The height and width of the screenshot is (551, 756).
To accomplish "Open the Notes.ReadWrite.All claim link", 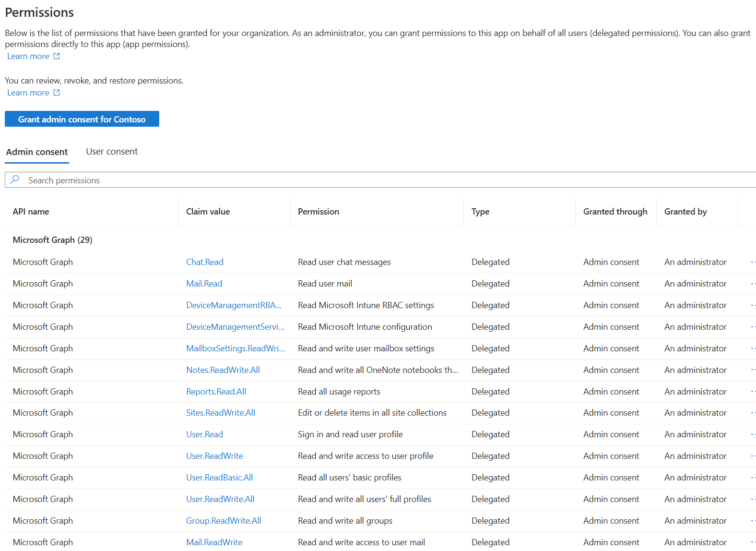I will coord(223,370).
